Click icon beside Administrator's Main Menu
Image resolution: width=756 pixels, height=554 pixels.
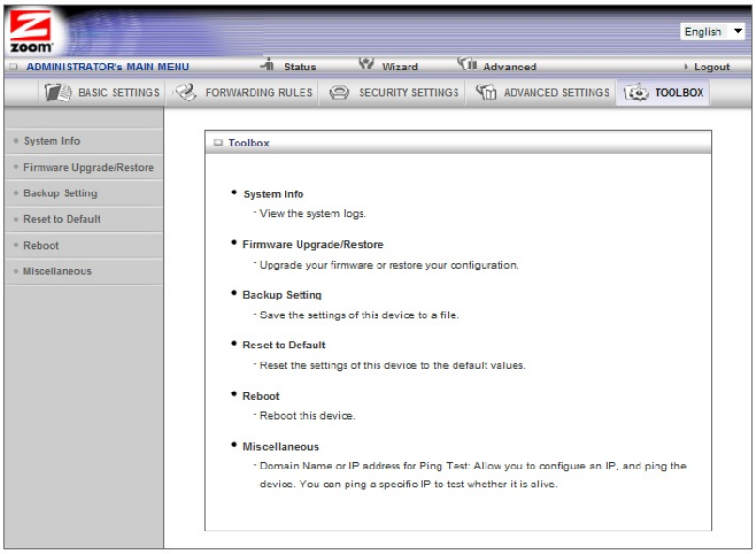point(13,67)
